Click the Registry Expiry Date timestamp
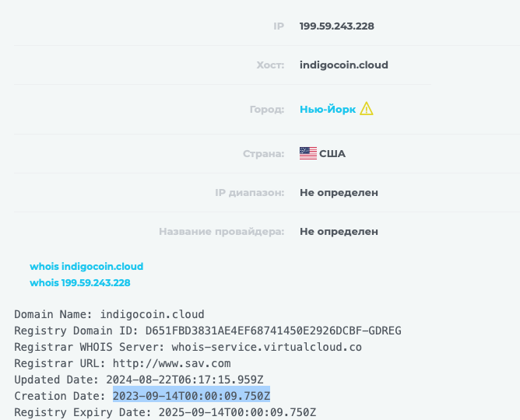 pyautogui.click(x=237, y=412)
